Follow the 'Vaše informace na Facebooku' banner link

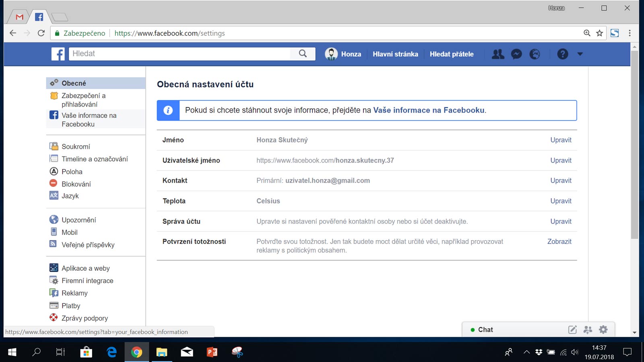429,110
